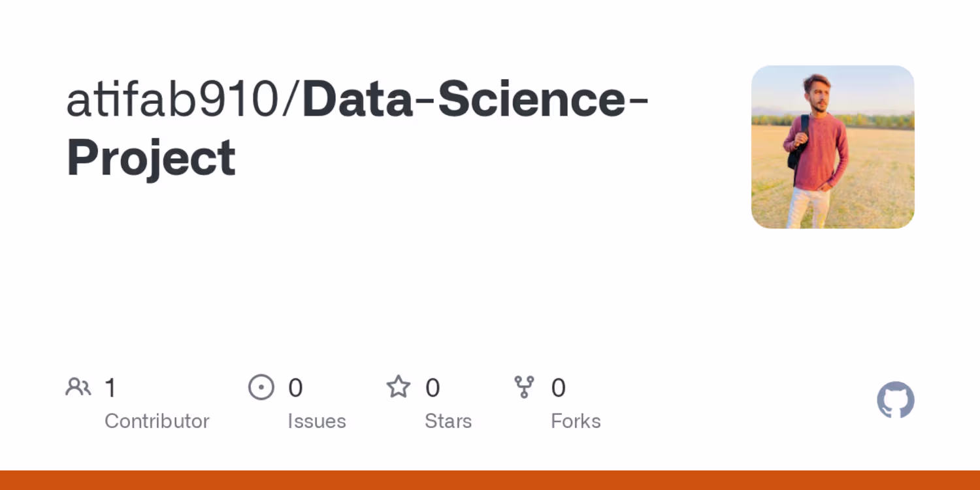Click the contributors people icon
The width and height of the screenshot is (980, 490).
pos(78,387)
